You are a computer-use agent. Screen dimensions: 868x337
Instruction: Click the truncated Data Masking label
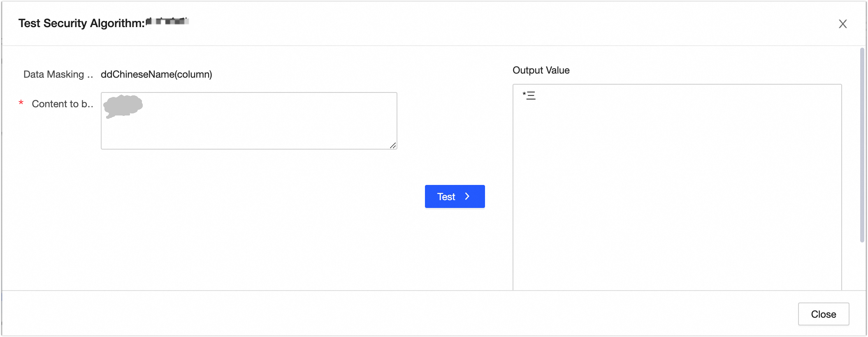[x=58, y=74]
